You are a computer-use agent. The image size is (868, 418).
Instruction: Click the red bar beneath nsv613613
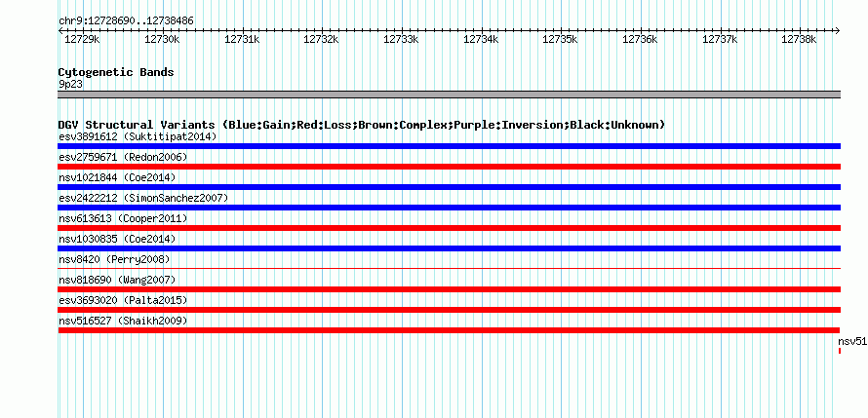click(x=449, y=228)
